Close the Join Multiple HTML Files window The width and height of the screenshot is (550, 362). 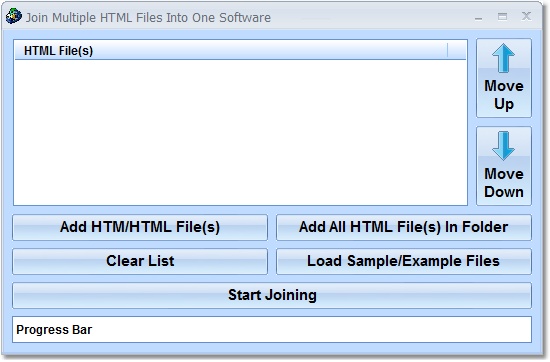[x=526, y=16]
